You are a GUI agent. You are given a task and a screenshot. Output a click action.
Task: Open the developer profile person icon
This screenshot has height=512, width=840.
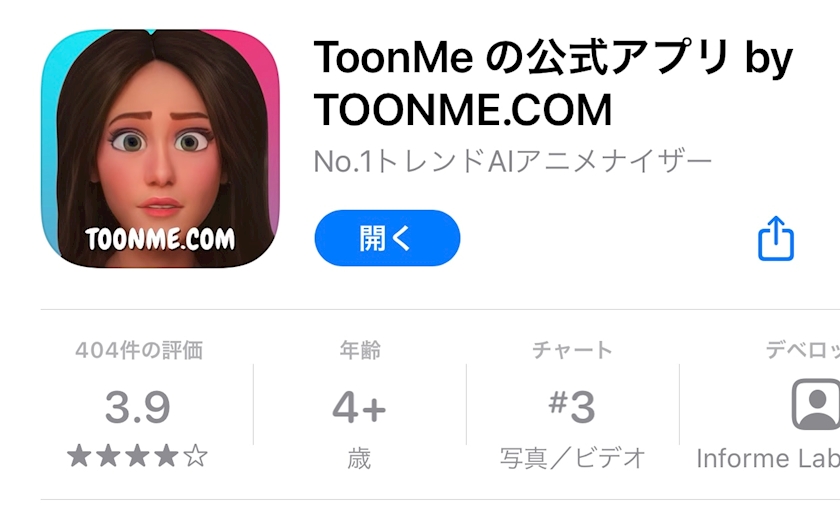pos(815,404)
